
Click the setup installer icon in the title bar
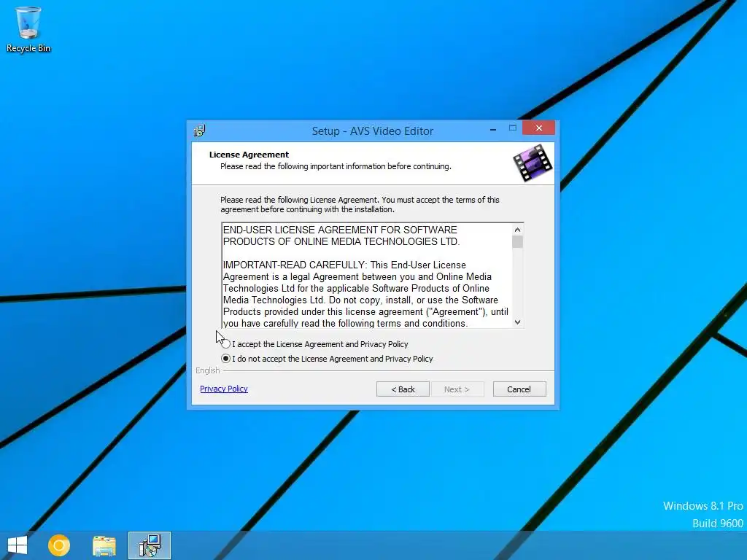200,131
